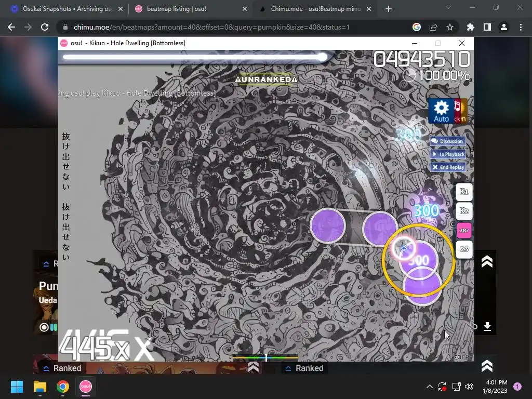Click the download icon on beatmap card
The height and width of the screenshot is (399, 532).
coord(487,326)
